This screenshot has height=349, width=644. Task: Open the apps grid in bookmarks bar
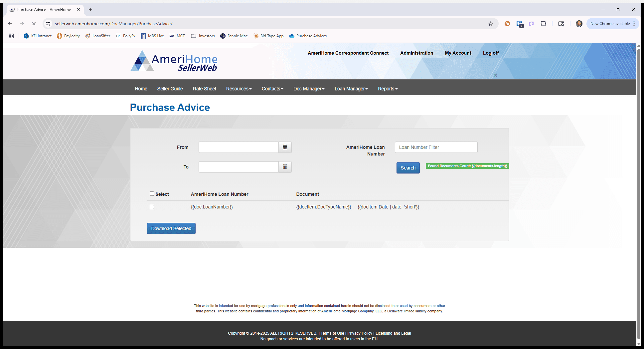(11, 36)
